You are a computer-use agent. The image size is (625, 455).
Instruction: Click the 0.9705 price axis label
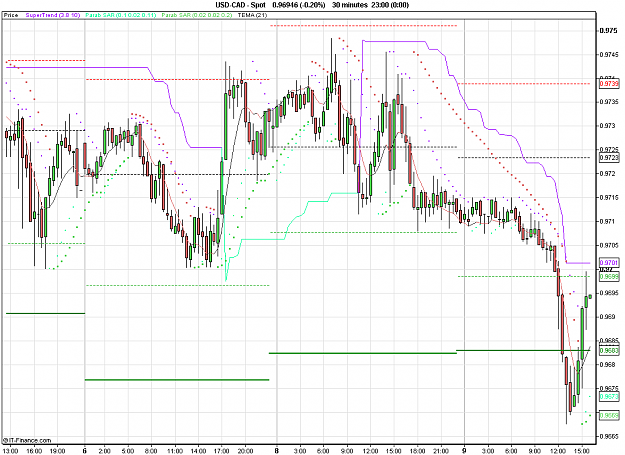pyautogui.click(x=609, y=245)
